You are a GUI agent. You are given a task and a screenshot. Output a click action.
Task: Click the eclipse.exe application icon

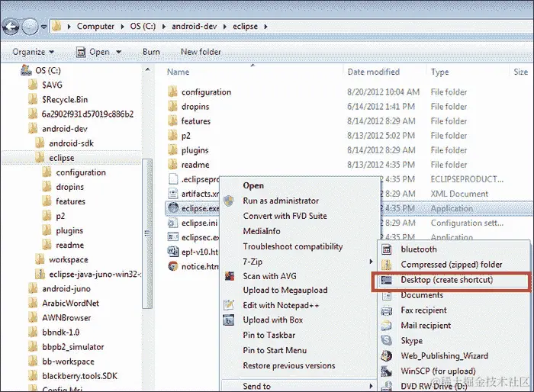point(173,207)
